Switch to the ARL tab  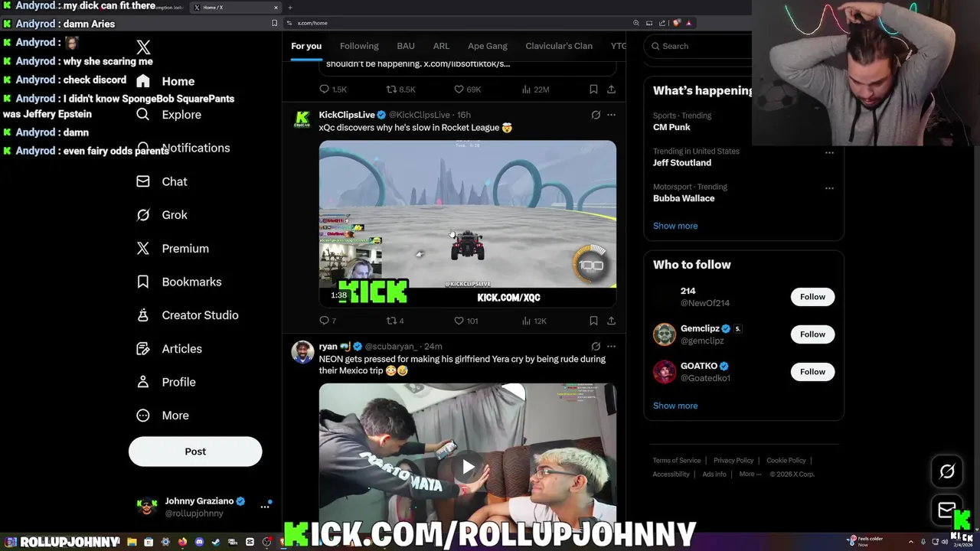pyautogui.click(x=441, y=46)
